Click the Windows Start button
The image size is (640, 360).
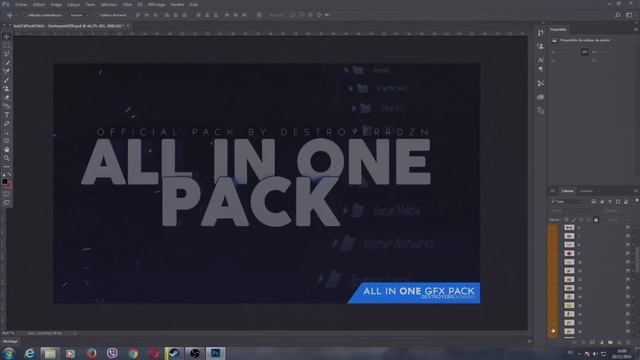(x=8, y=353)
